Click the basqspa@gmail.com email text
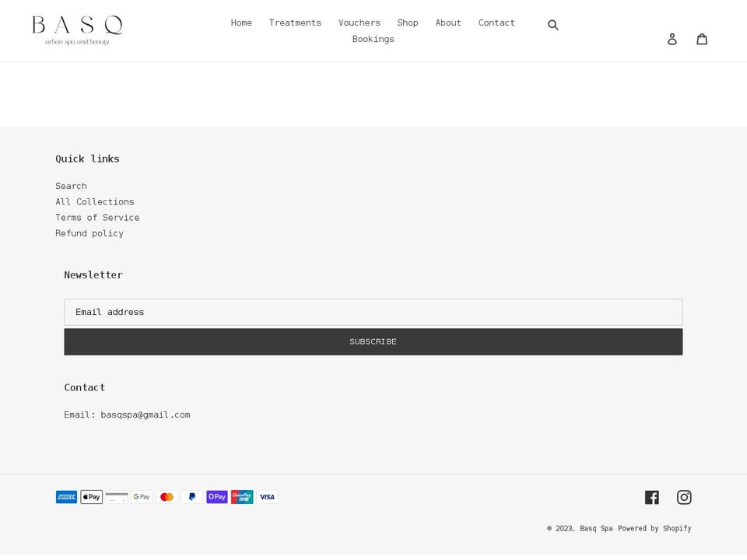 pos(146,415)
